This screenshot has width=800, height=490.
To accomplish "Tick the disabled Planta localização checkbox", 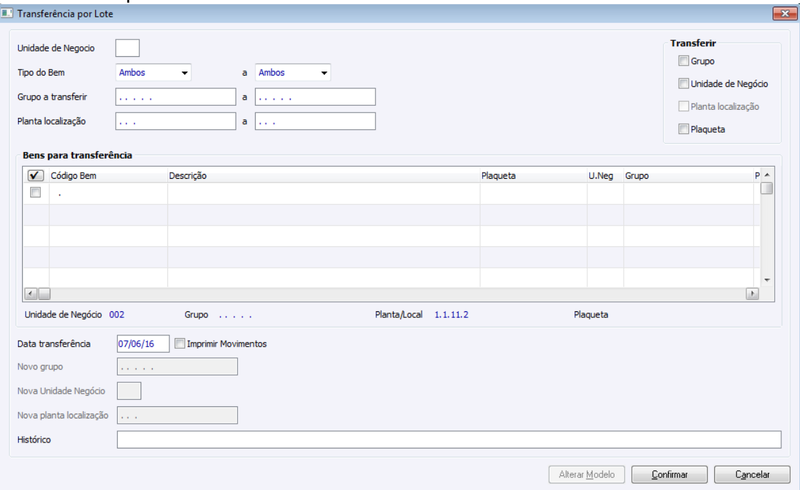I will (684, 106).
